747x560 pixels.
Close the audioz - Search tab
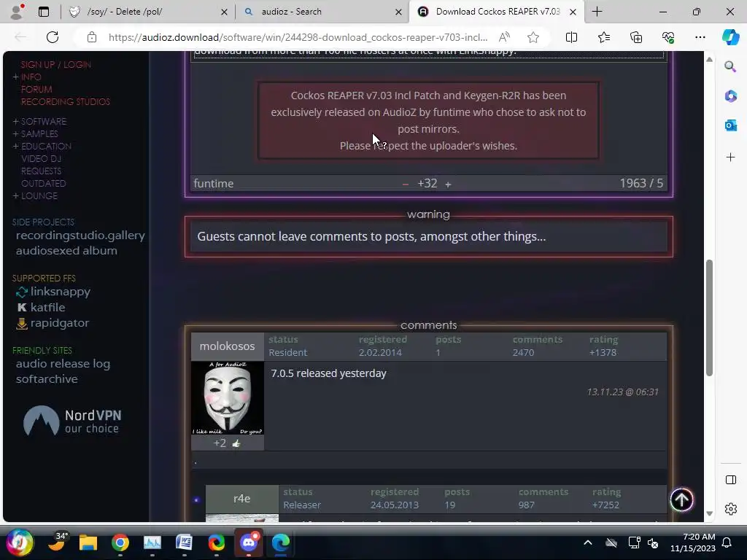(x=398, y=12)
